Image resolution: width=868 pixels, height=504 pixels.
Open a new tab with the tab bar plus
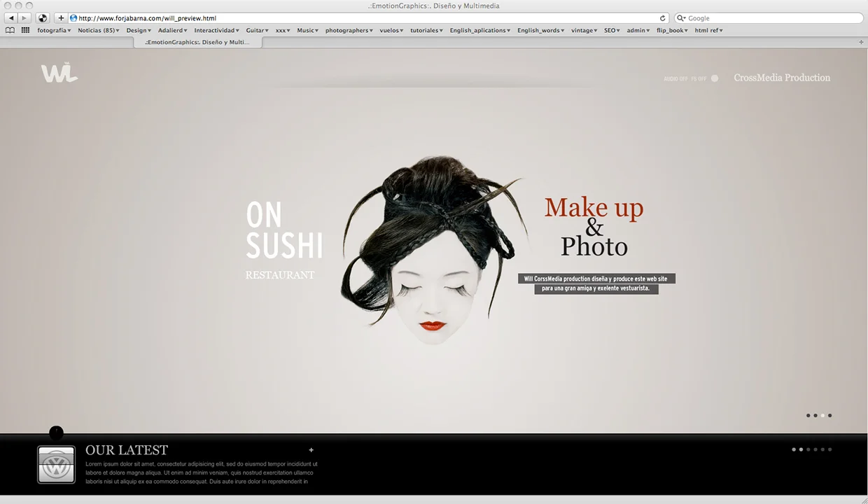pyautogui.click(x=861, y=42)
